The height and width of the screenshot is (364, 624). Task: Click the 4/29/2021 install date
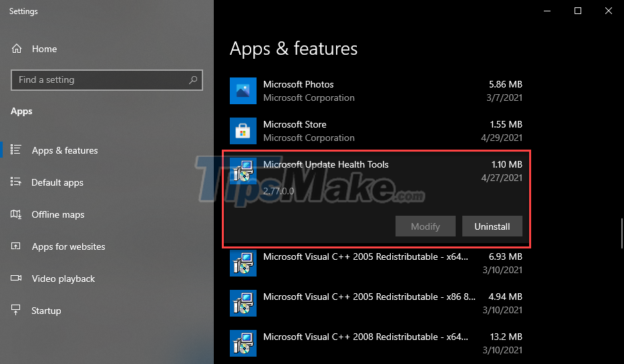click(502, 138)
